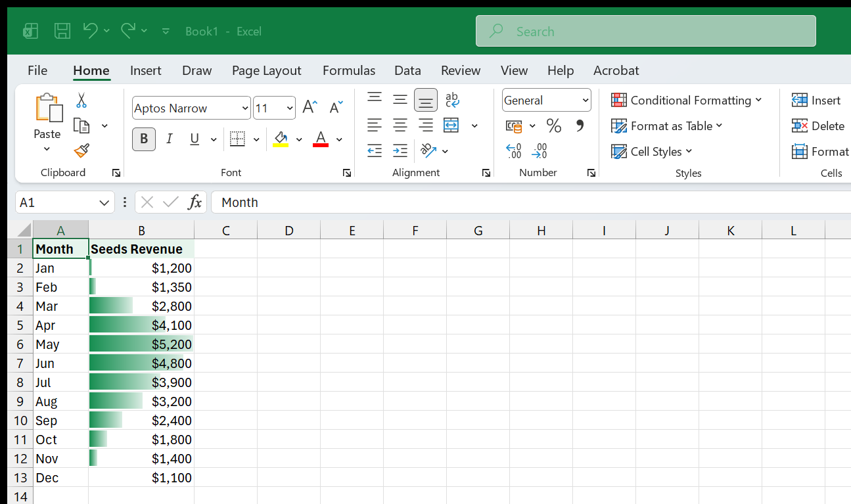Click the Save icon in the title bar

point(62,31)
